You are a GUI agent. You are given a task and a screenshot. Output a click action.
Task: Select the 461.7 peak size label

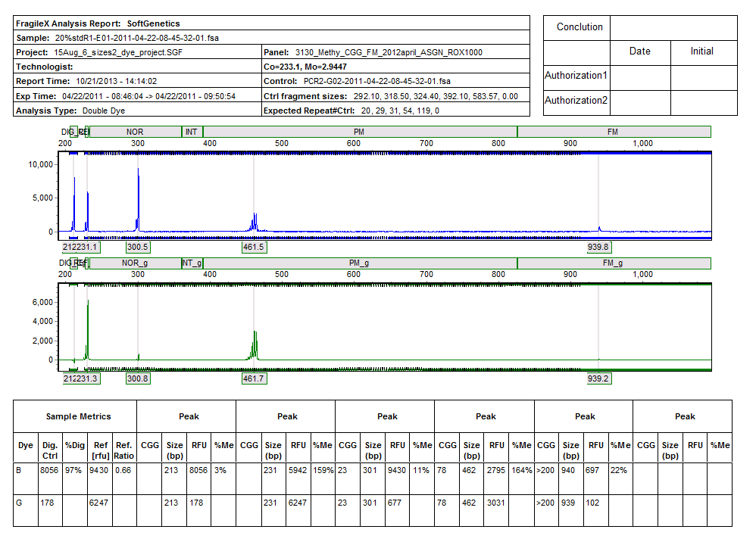click(x=254, y=378)
